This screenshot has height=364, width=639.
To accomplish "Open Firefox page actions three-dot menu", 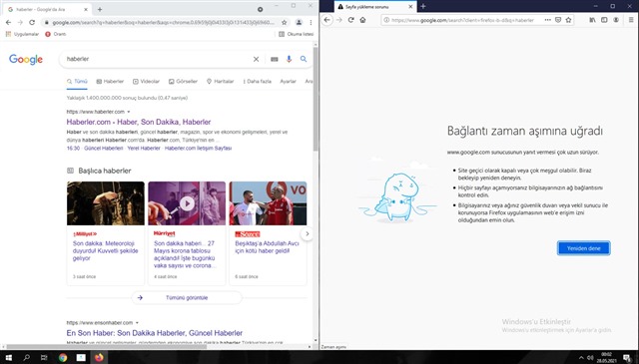I will [548, 20].
